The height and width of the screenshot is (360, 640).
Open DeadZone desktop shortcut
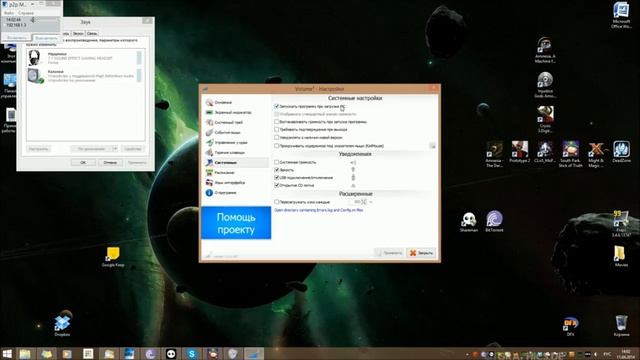pos(621,152)
